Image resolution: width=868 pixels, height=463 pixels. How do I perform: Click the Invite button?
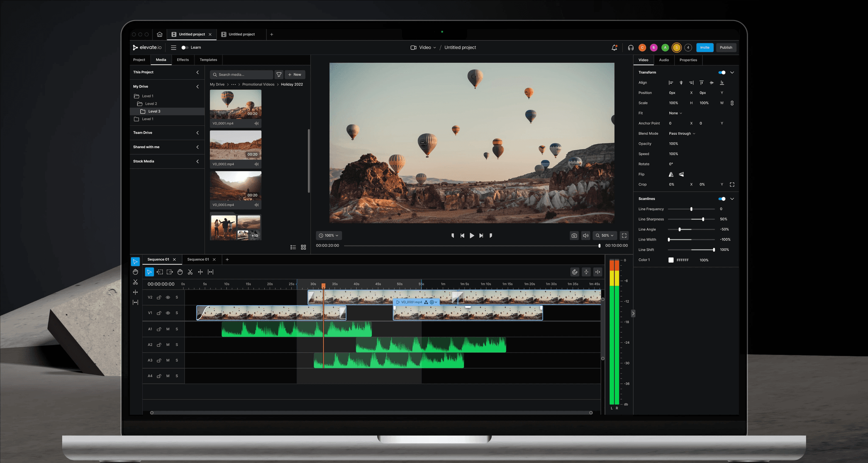(704, 47)
